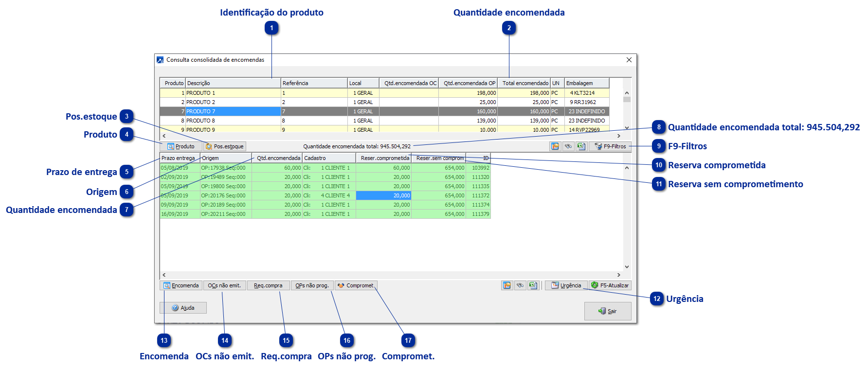Switch to the OCs não emit. tab
The image size is (868, 370).
pos(224,285)
